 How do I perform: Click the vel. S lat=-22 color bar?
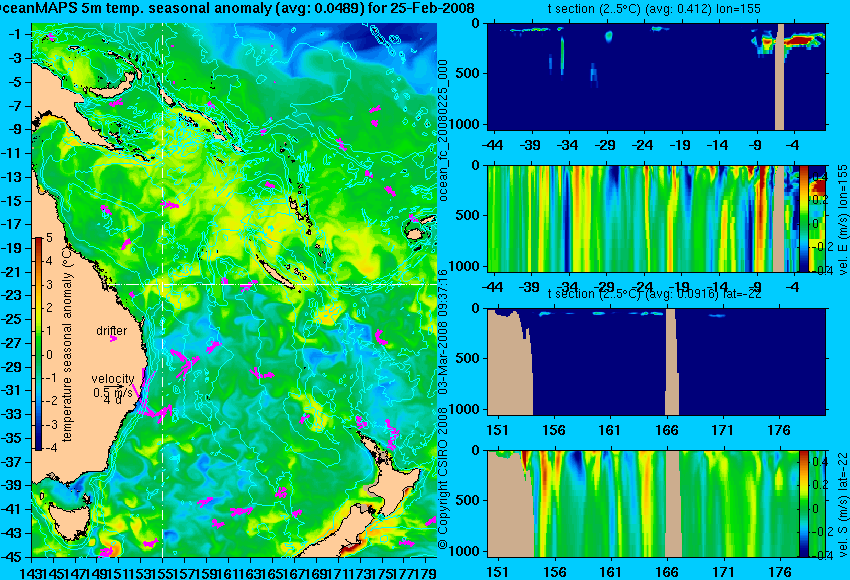click(x=803, y=504)
